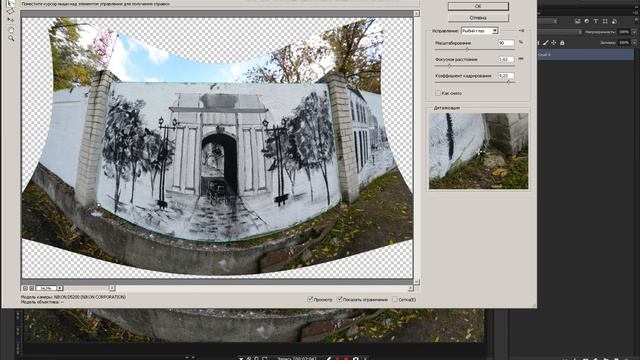Enable the Как снято checkbox
Viewport: 640px width, 360px height.
pyautogui.click(x=438, y=93)
